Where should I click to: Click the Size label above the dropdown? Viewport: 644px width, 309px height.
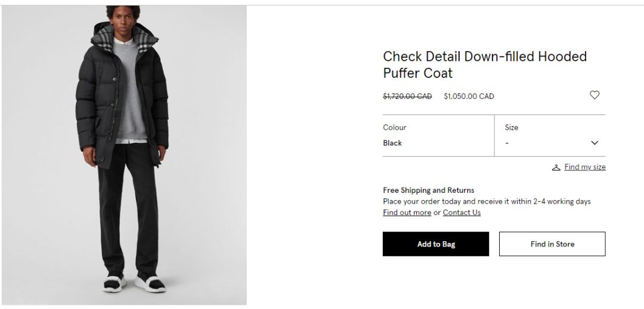pyautogui.click(x=512, y=127)
